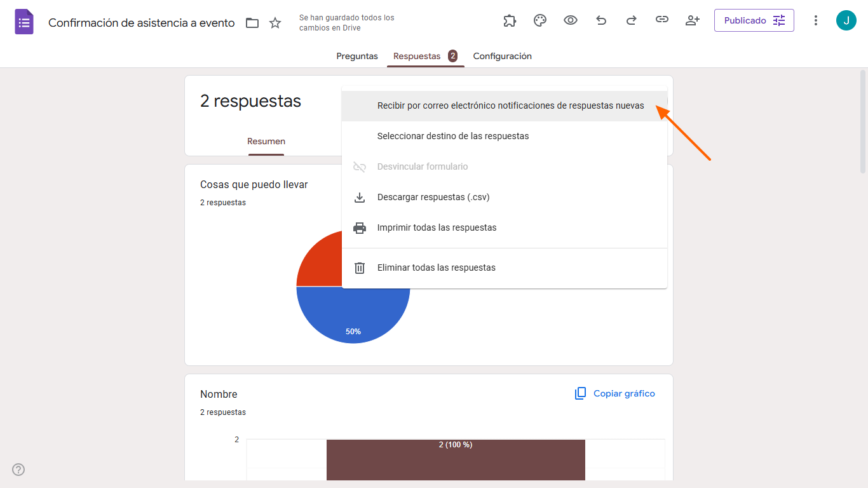Open help with the question mark icon

(18, 470)
